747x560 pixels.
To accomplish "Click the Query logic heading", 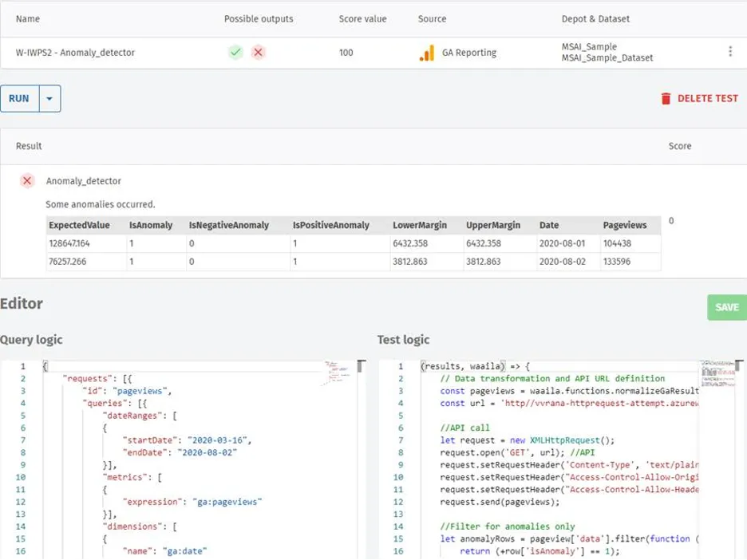I will pos(31,340).
